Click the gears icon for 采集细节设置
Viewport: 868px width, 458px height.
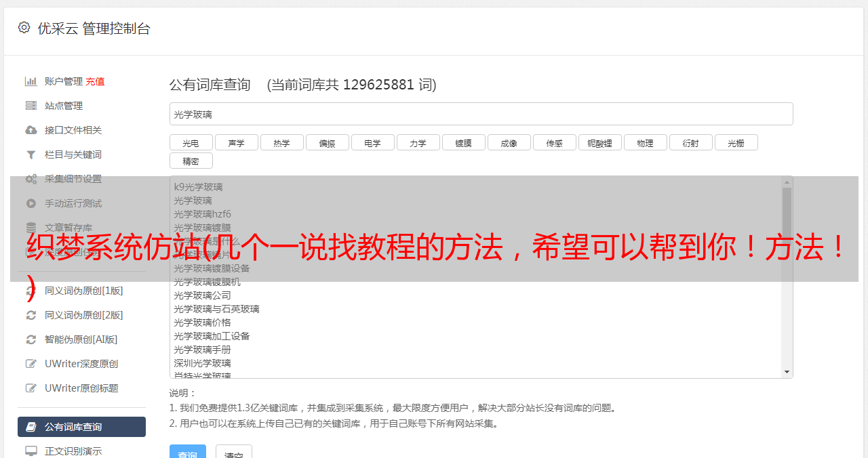(31, 179)
